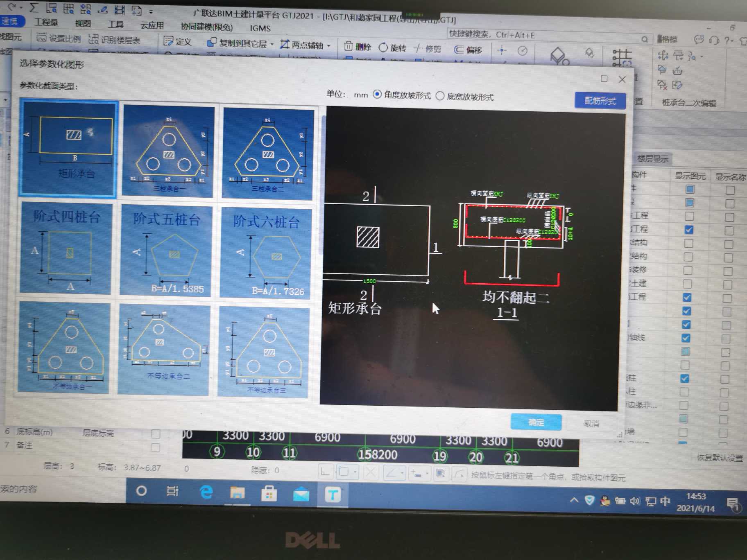
Task: Toggle 备注 property checkbox
Action: 156,447
